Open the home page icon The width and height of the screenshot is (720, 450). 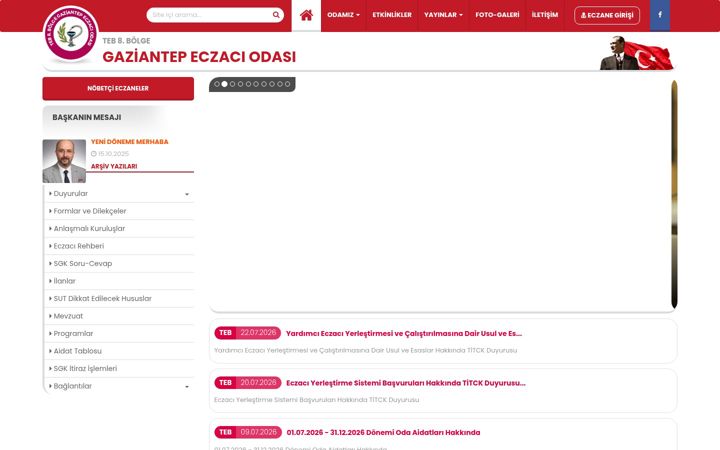pos(306,15)
